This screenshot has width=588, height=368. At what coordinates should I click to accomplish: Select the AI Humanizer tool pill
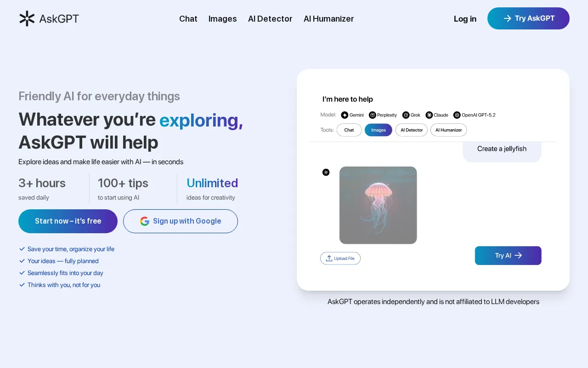coord(449,130)
